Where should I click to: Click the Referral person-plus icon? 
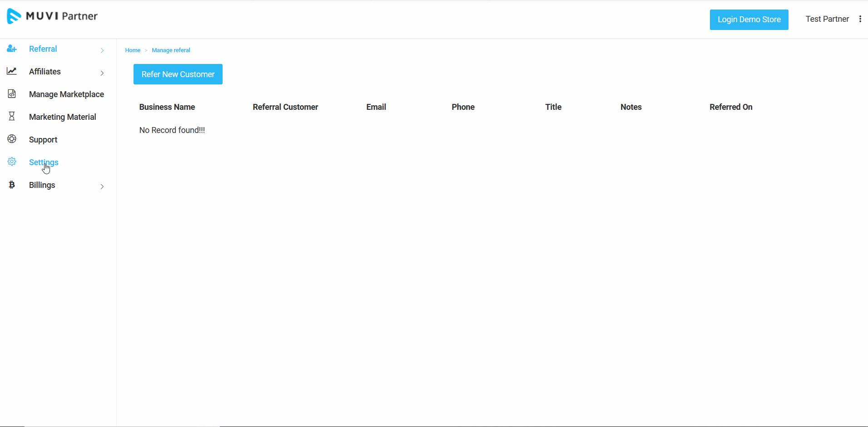[12, 49]
